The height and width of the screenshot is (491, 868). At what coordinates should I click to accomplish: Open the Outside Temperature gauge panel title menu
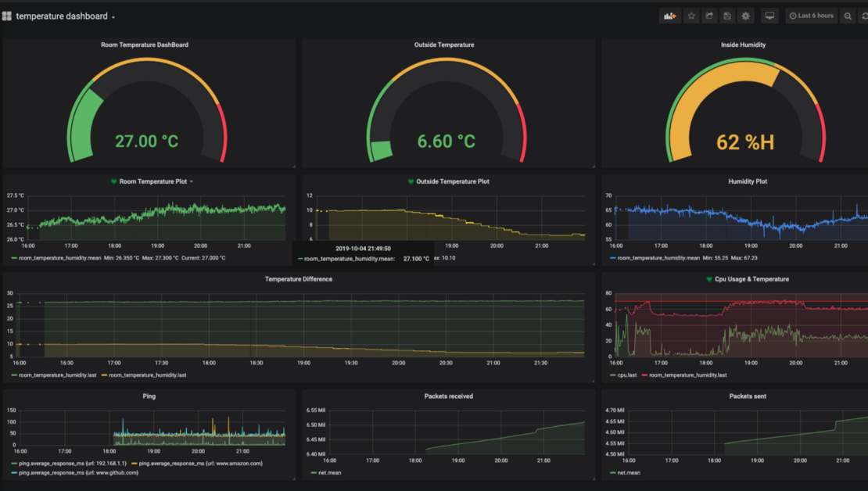pyautogui.click(x=444, y=45)
